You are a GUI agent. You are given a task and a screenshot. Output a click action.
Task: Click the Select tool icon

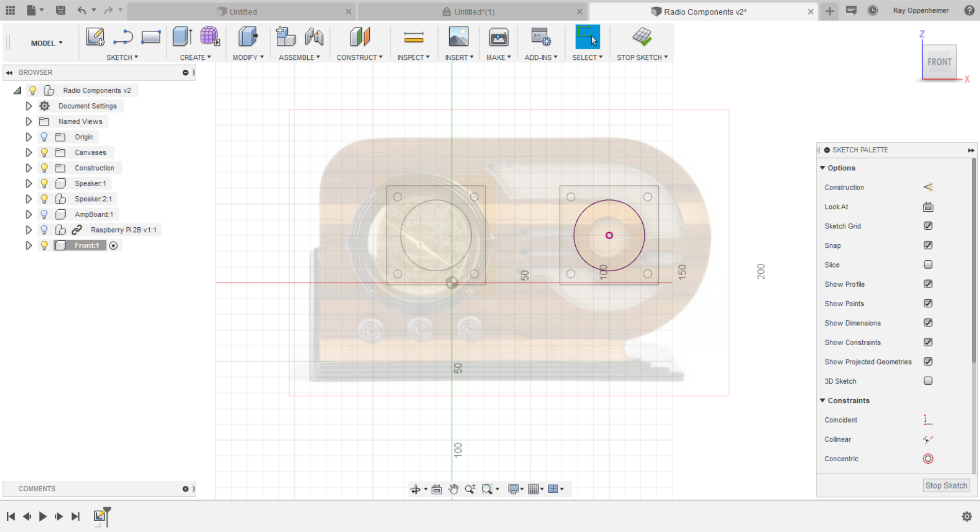[588, 37]
